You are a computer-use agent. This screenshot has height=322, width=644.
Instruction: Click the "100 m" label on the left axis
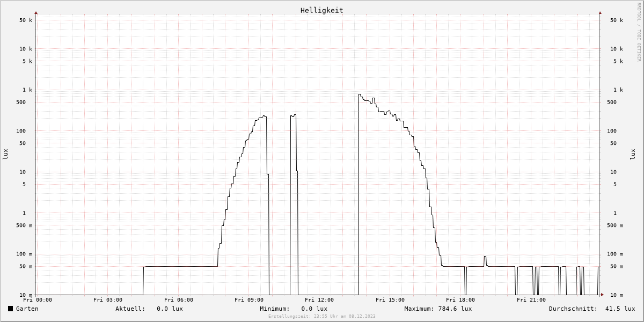(25, 254)
